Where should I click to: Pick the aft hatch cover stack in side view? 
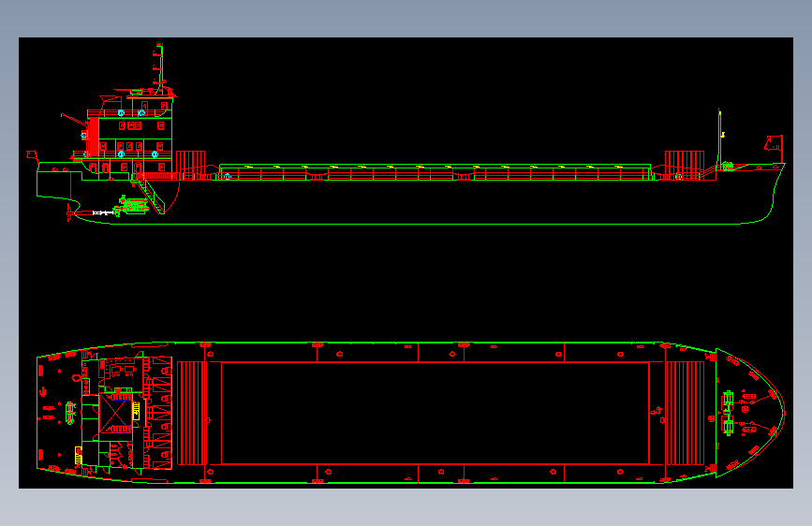190,166
